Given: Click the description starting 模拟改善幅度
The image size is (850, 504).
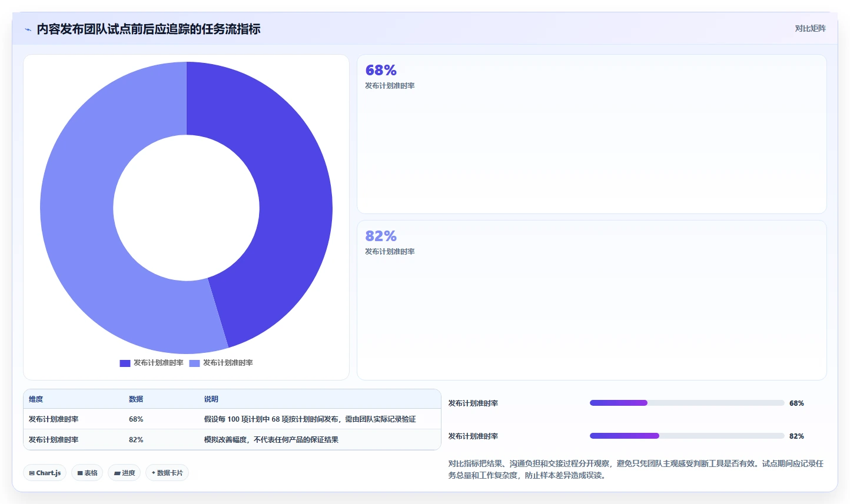Looking at the screenshot, I should 271,440.
